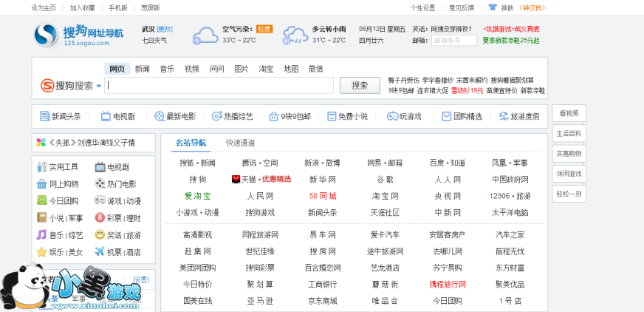The height and width of the screenshot is (312, 644).
Task: Click the 实用工具 wrench icon
Action: (42, 167)
